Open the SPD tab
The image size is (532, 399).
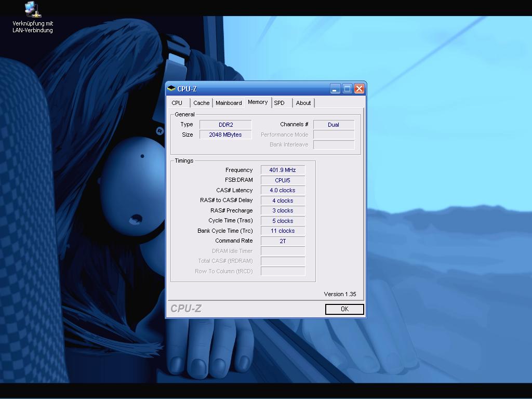[279, 103]
